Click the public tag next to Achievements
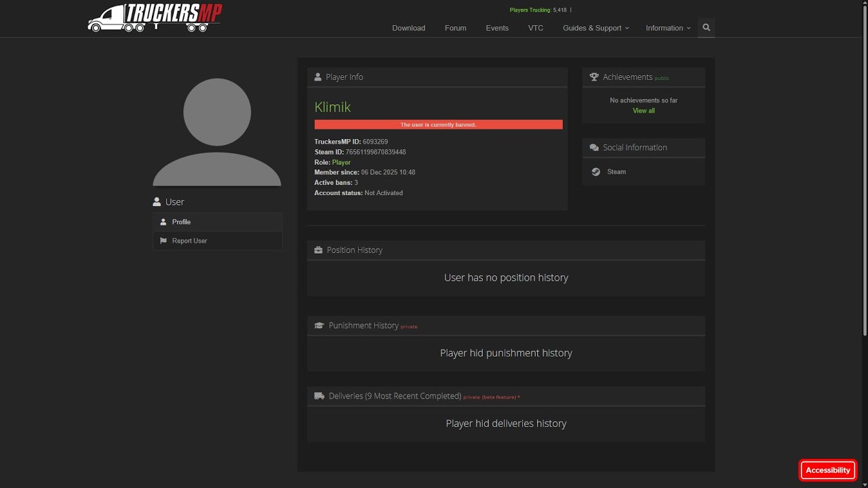Screen dimensions: 868x488 click(662, 79)
